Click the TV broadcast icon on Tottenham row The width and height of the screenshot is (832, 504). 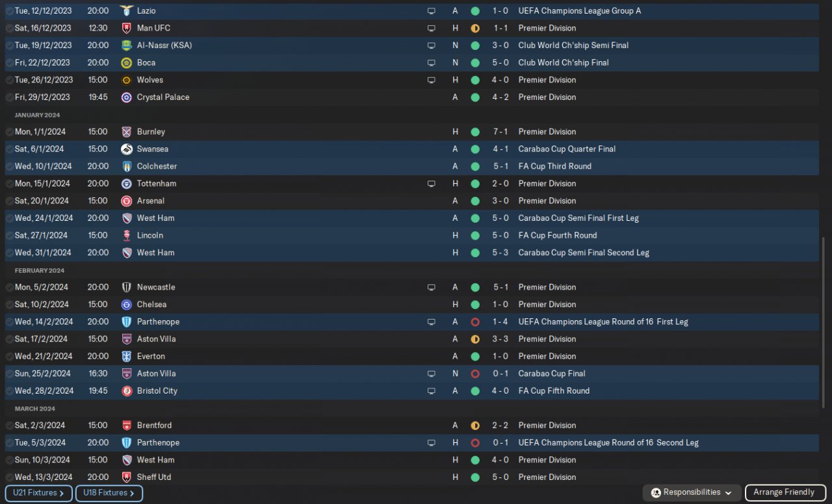pos(431,184)
